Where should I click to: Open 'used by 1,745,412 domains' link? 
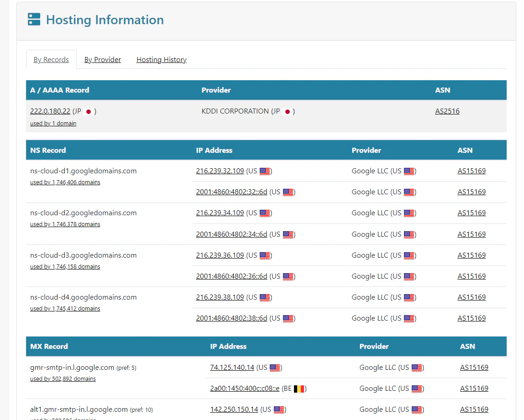pyautogui.click(x=65, y=309)
